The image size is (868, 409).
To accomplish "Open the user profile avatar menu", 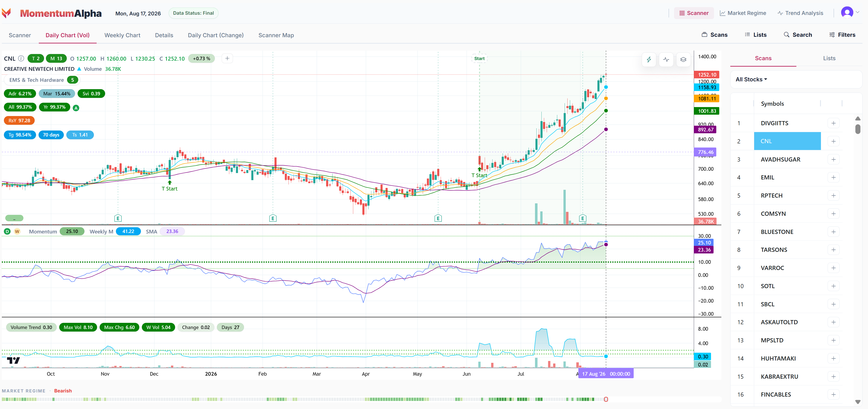I will point(847,12).
